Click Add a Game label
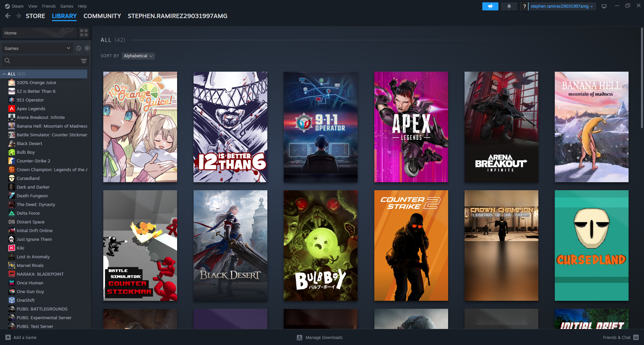The width and height of the screenshot is (644, 345). pyautogui.click(x=25, y=337)
